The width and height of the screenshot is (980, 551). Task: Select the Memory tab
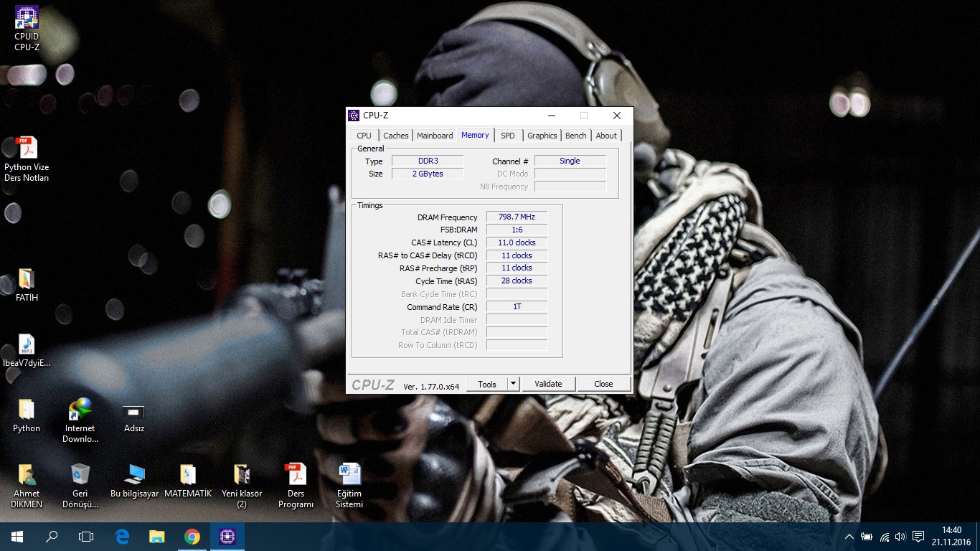tap(475, 135)
